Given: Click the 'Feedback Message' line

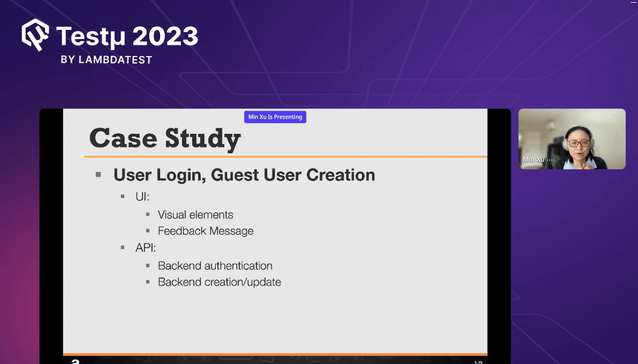Looking at the screenshot, I should click(205, 231).
